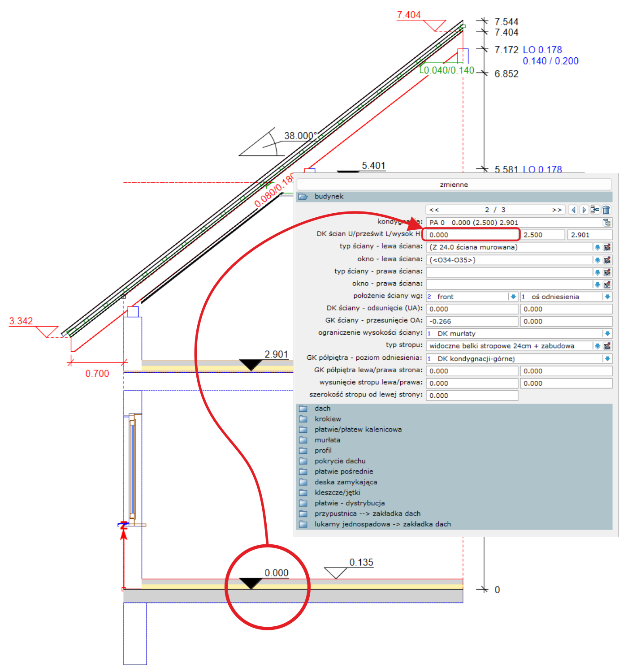Open the 'pokrycie dachu' section

click(340, 461)
